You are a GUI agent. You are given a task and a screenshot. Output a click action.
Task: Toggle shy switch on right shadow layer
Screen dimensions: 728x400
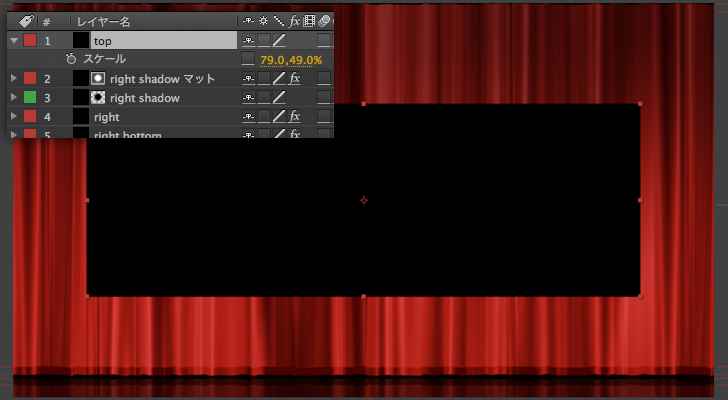coord(247,98)
